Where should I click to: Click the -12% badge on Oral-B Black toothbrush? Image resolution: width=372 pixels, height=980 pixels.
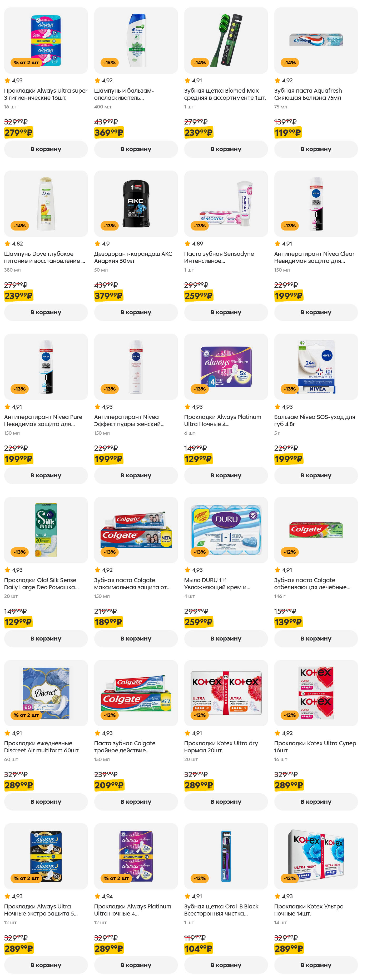tap(200, 878)
